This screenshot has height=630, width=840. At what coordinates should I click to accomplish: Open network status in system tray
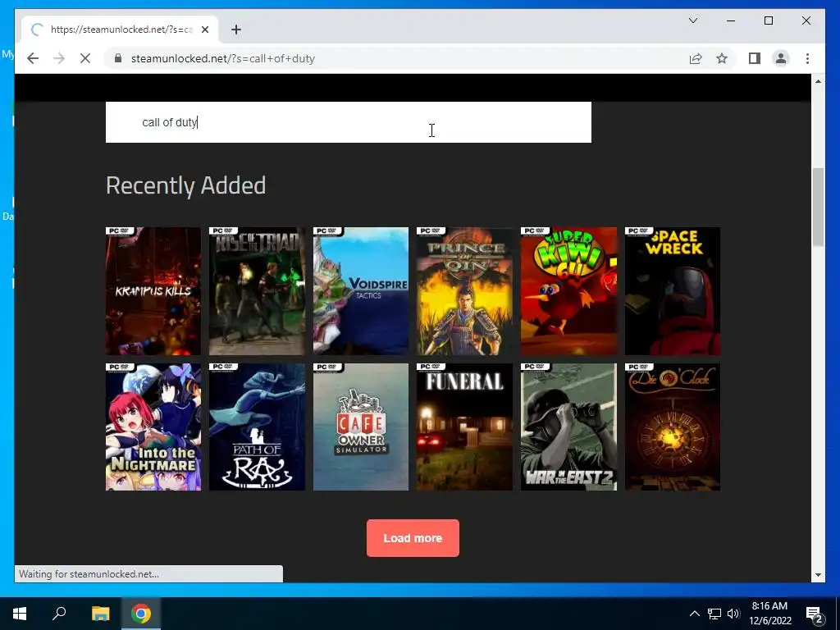coord(714,614)
